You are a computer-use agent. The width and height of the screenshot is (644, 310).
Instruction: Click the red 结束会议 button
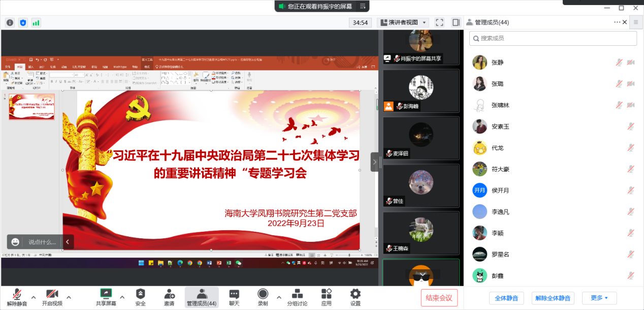pyautogui.click(x=439, y=298)
